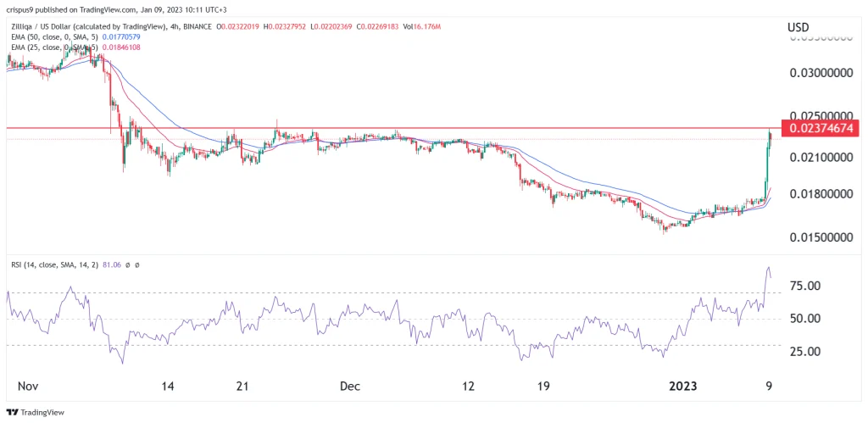
Task: Click the red 0.02374674 price label
Action: [x=820, y=128]
